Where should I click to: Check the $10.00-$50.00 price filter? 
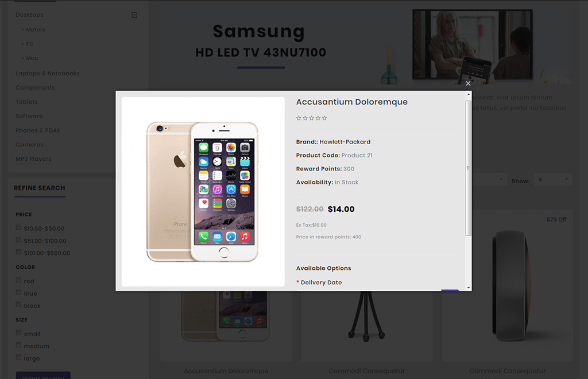click(x=18, y=227)
